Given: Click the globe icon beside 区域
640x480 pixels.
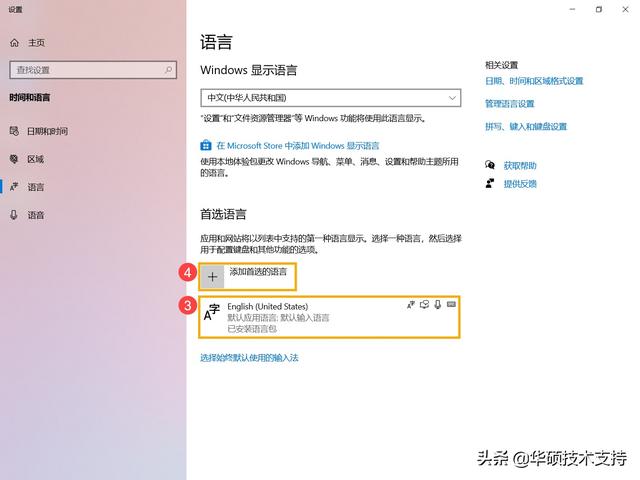Looking at the screenshot, I should 14,159.
